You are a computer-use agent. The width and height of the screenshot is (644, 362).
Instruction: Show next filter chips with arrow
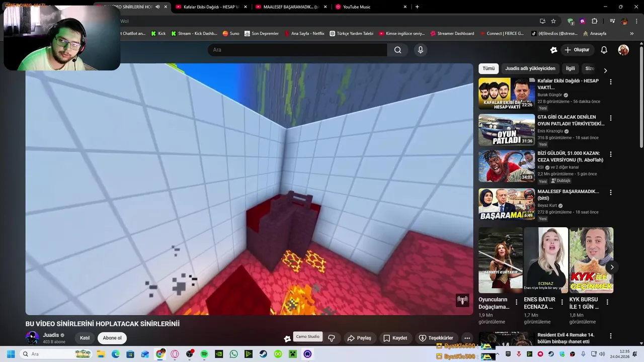click(x=605, y=70)
